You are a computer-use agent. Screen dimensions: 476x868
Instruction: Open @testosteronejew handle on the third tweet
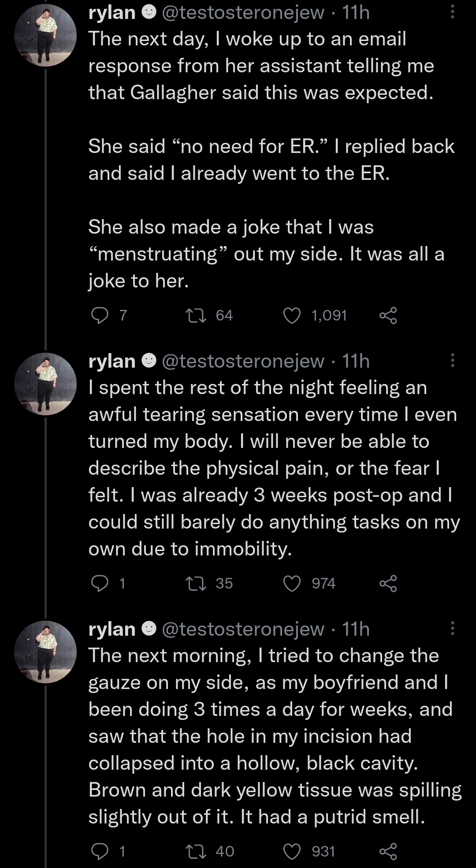coord(243,629)
